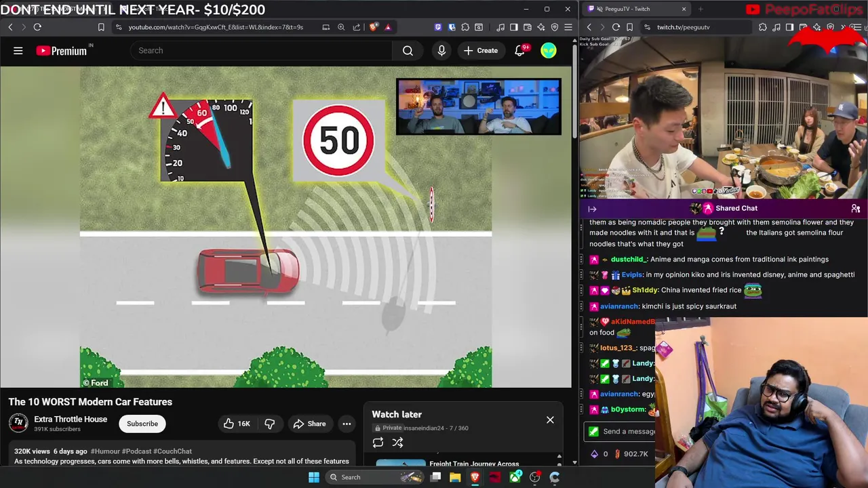
Task: Close the Watch later playlist panel
Action: point(550,420)
